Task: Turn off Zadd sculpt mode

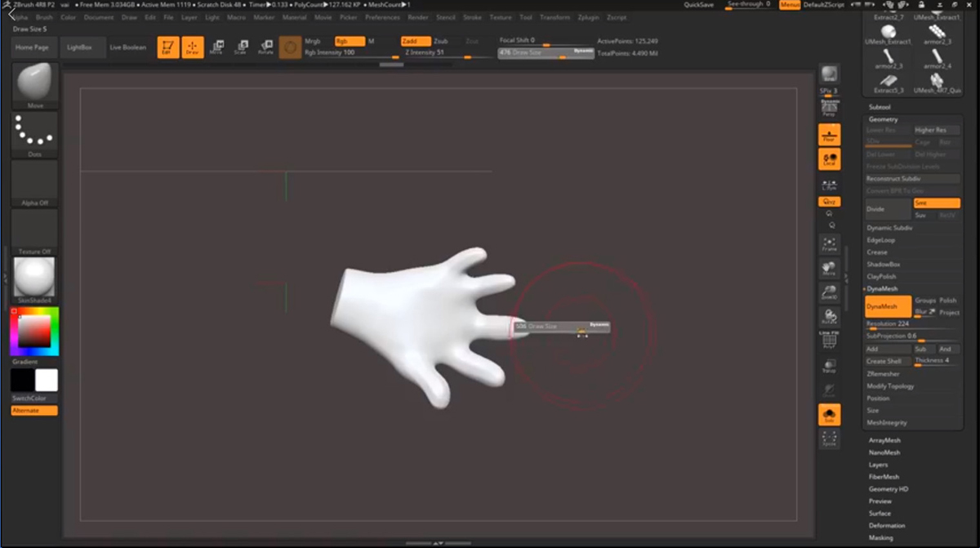Action: pyautogui.click(x=415, y=41)
